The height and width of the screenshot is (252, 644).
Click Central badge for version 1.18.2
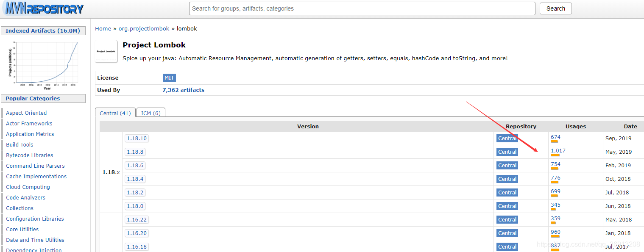(x=507, y=192)
